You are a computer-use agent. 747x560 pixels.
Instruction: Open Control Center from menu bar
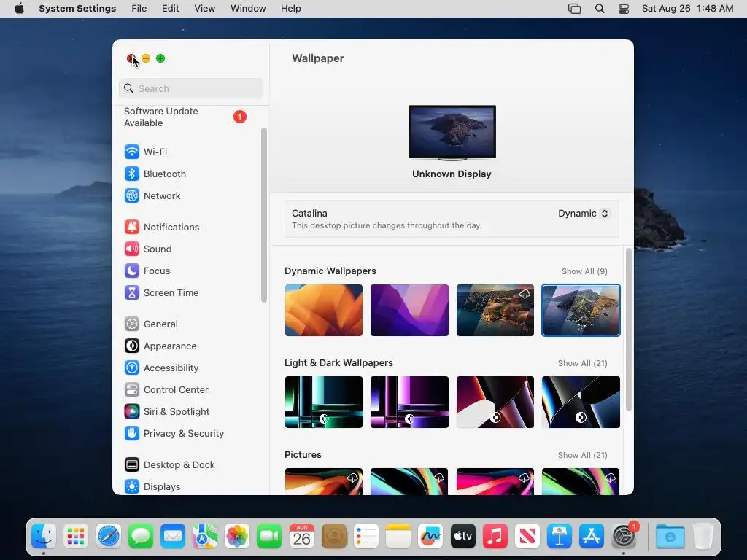pos(624,9)
